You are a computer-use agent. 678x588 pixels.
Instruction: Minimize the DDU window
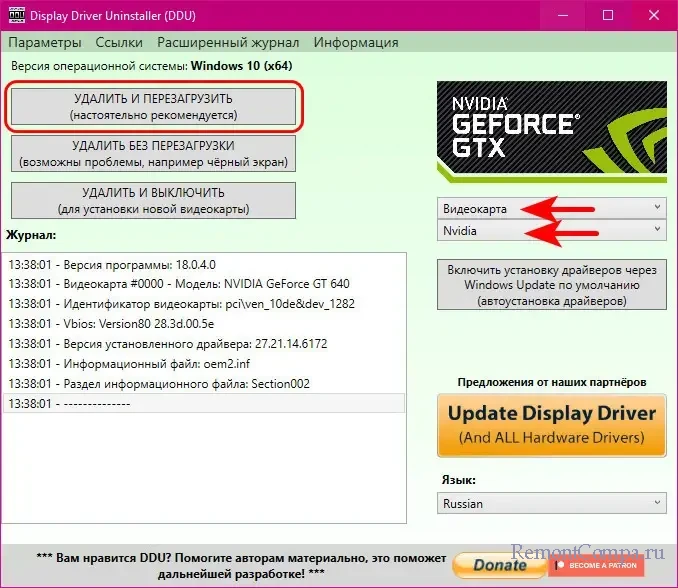pos(563,16)
